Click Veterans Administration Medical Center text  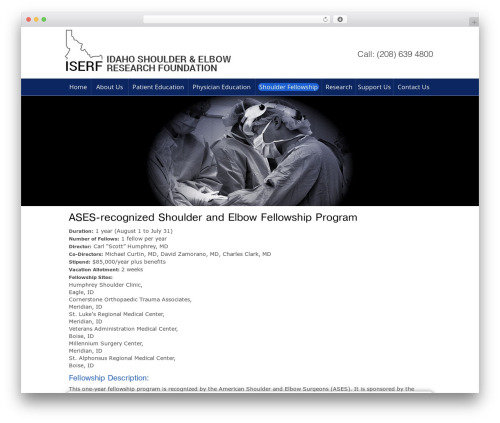click(x=123, y=329)
